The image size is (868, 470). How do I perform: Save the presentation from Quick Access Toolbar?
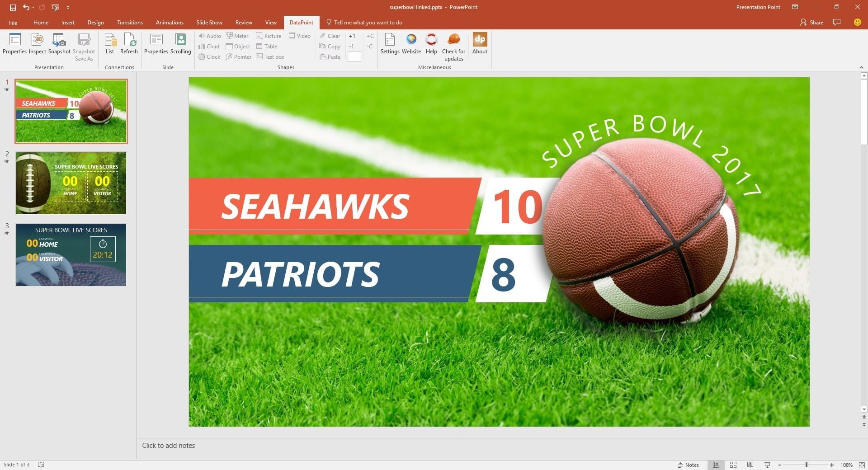coord(13,7)
